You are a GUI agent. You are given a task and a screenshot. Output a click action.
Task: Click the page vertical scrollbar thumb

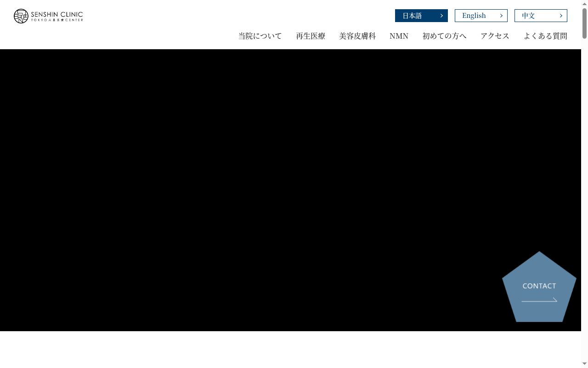coord(584,23)
